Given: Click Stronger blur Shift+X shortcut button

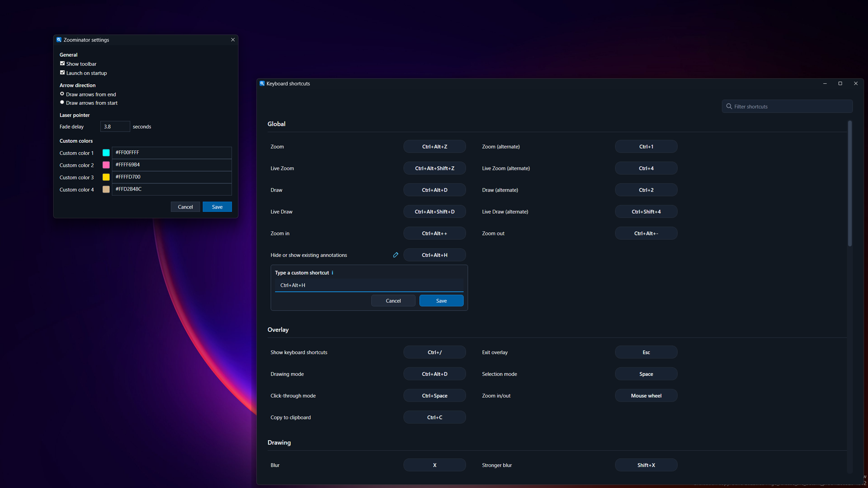Looking at the screenshot, I should [x=646, y=465].
